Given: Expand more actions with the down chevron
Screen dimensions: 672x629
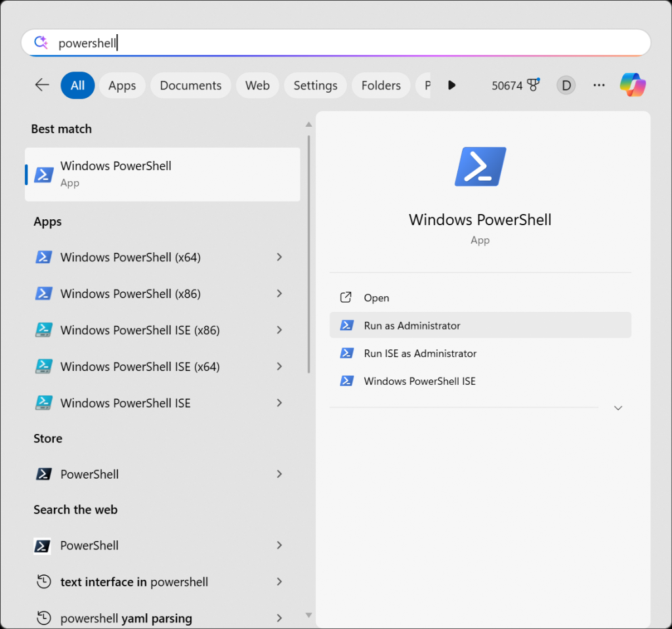Looking at the screenshot, I should (x=618, y=408).
